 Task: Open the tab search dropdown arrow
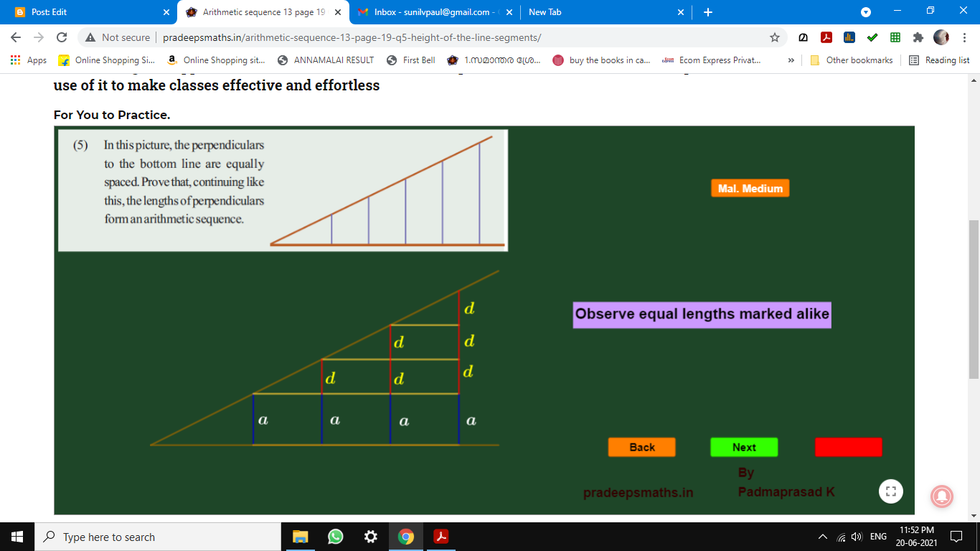pos(865,11)
